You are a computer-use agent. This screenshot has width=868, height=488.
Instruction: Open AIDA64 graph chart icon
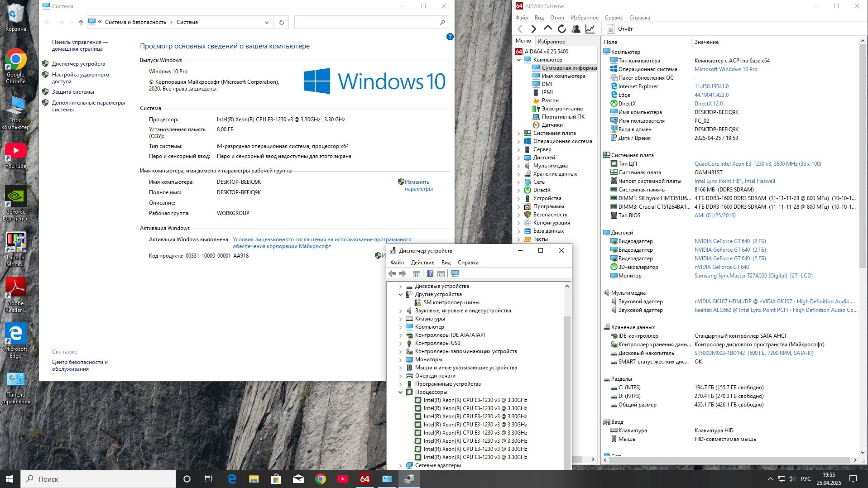pyautogui.click(x=590, y=29)
